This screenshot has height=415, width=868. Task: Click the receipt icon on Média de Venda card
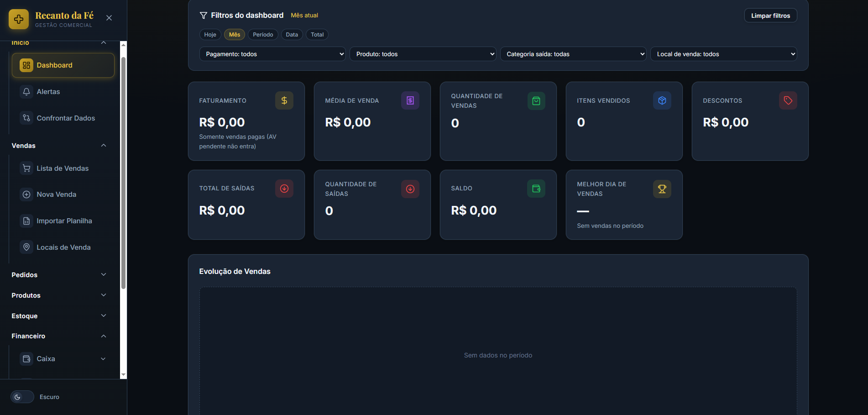[410, 100]
